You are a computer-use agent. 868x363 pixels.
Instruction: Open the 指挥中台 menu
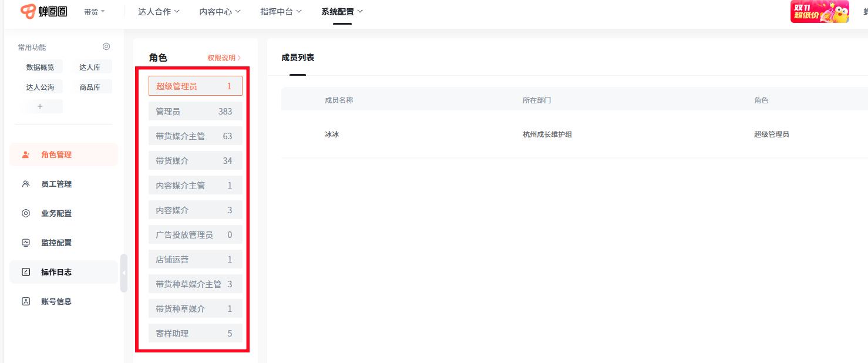[x=281, y=12]
